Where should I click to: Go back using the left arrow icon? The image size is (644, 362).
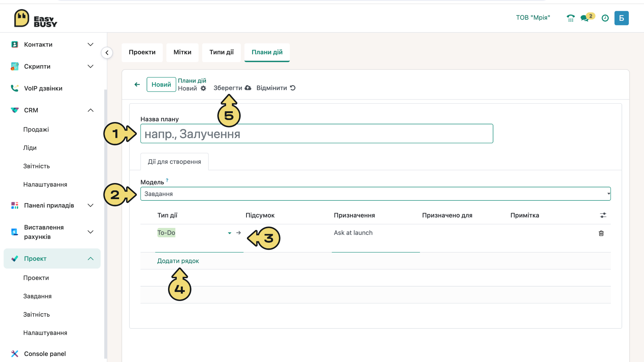137,84
